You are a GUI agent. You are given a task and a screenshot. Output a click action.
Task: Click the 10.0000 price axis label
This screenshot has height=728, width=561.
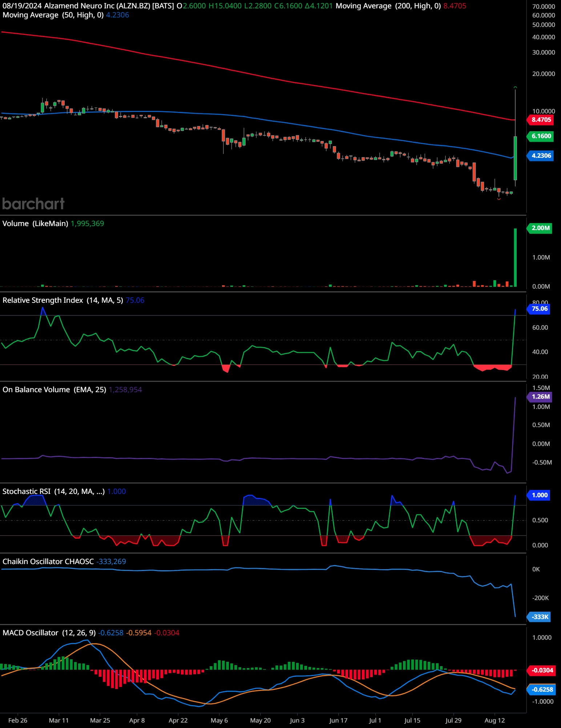tap(543, 111)
